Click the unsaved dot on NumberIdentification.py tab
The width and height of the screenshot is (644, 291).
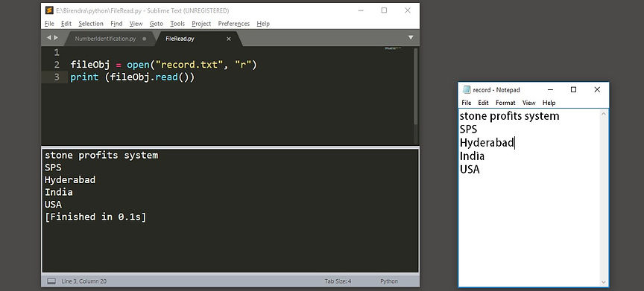tap(144, 39)
